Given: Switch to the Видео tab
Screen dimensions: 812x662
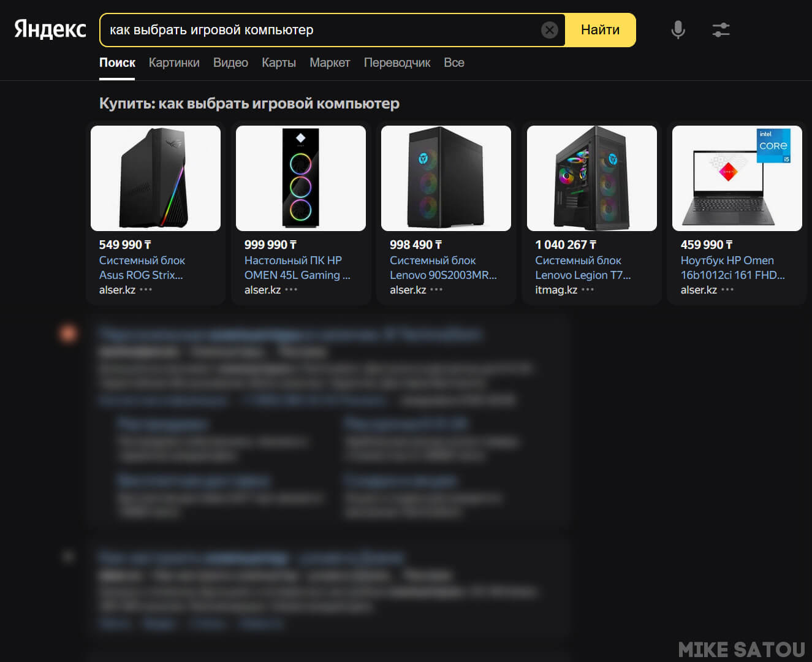Looking at the screenshot, I should coord(230,63).
